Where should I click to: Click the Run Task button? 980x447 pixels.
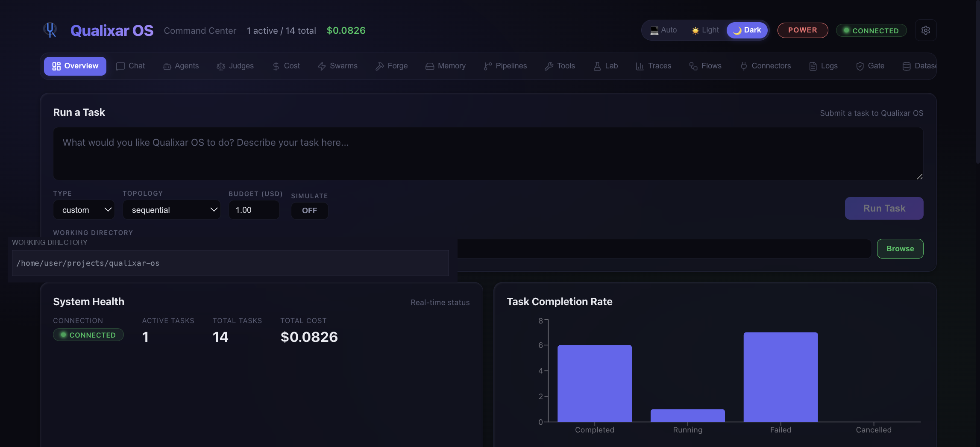click(884, 208)
